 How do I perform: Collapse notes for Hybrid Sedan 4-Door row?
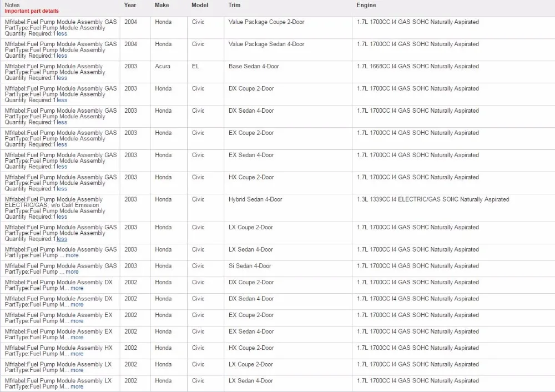pos(62,217)
